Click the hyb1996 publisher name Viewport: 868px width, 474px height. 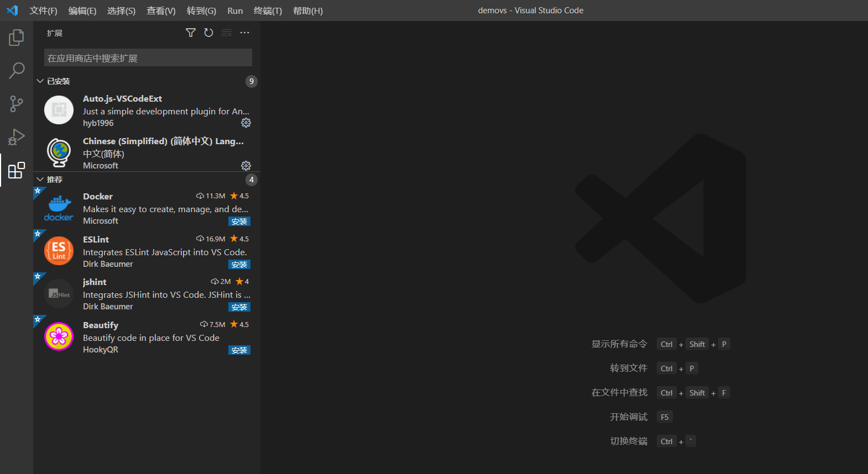[x=98, y=123]
